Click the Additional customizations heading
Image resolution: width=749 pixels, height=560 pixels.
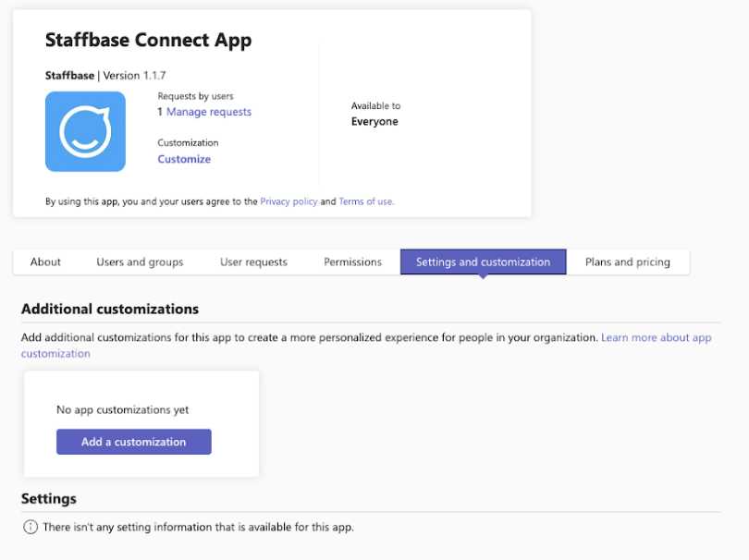coord(110,309)
